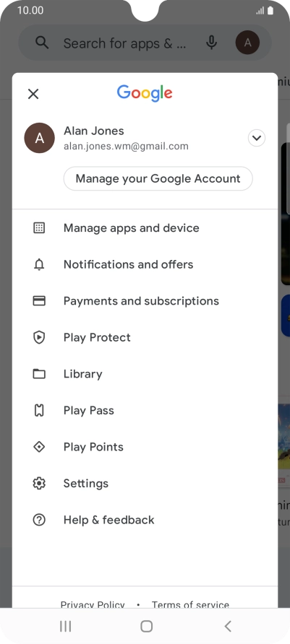Viewport: 290px width, 644px height.
Task: Tap the Android home navigation button
Action: coord(146,626)
